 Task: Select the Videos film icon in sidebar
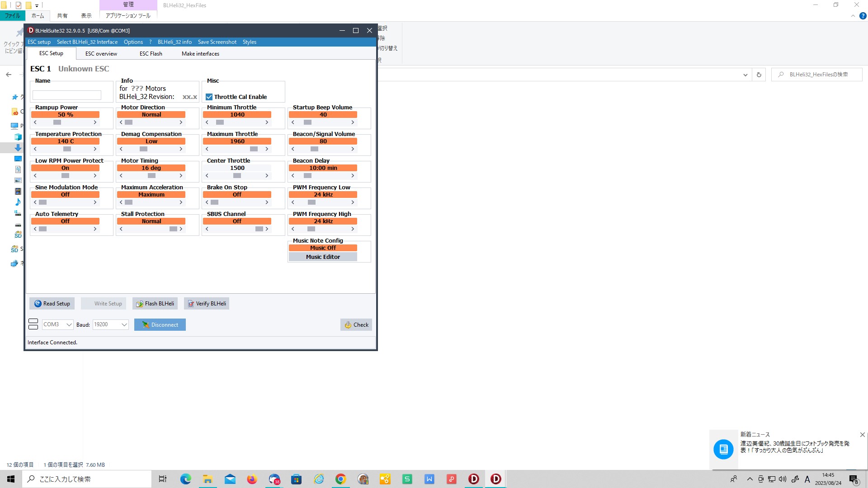pos(18,191)
